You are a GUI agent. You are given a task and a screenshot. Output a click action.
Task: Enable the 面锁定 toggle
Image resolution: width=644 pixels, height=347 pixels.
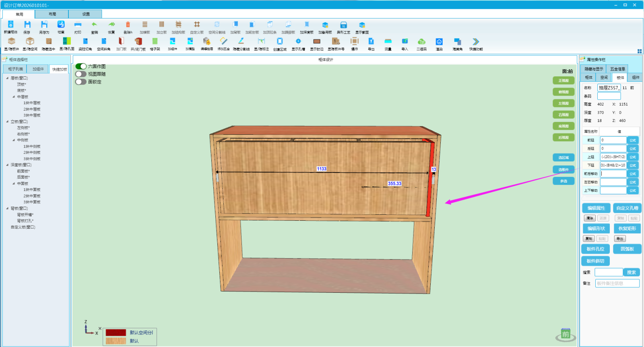click(81, 82)
